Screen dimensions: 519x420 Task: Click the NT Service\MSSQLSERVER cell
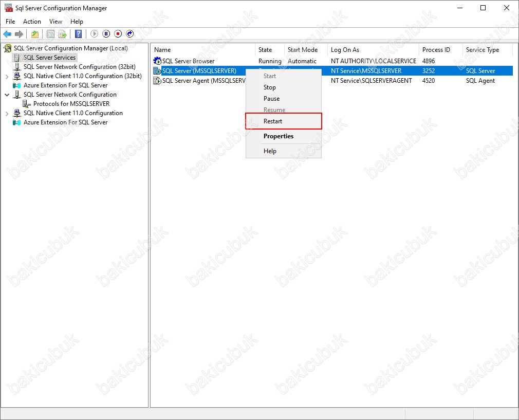366,71
